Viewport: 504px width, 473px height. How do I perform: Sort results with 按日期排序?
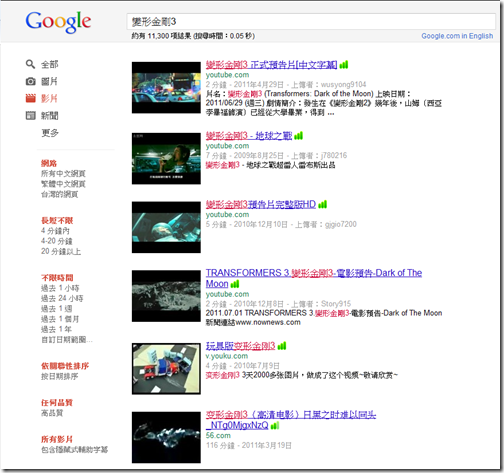(x=59, y=376)
